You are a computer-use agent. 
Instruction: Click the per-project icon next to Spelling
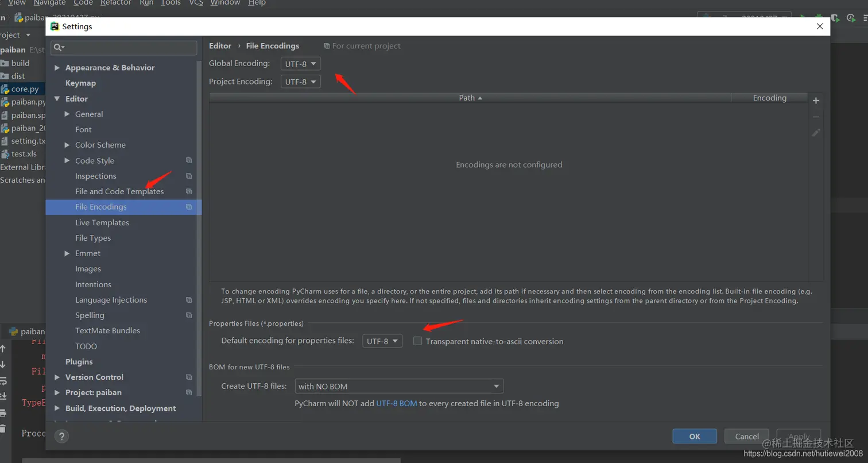point(189,315)
